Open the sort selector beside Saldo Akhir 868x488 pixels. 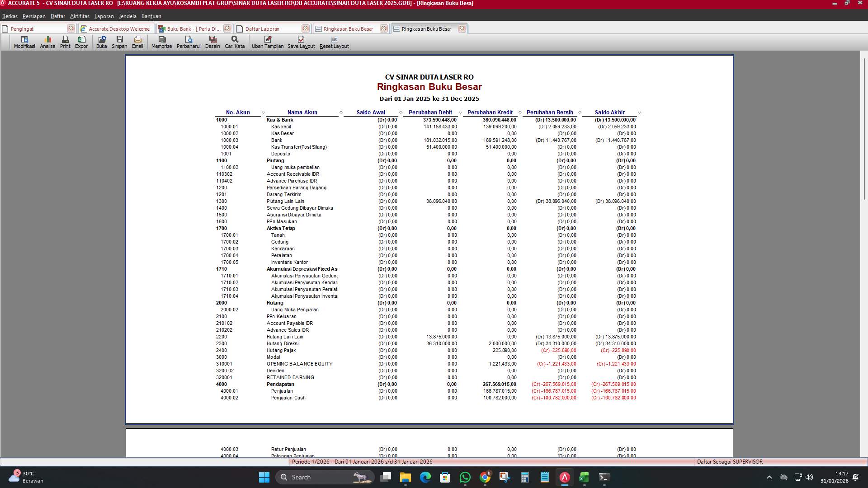[x=639, y=113]
